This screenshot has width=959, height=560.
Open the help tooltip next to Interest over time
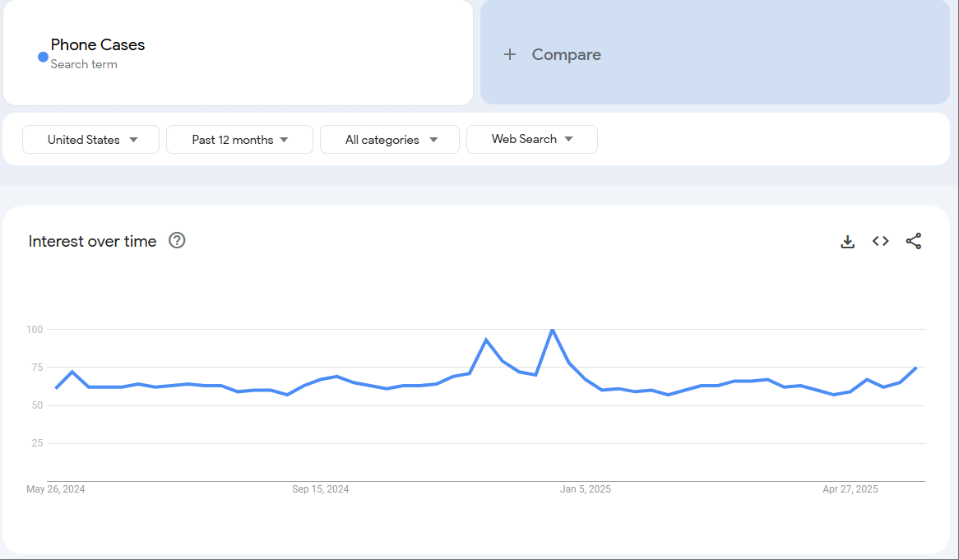coord(177,240)
